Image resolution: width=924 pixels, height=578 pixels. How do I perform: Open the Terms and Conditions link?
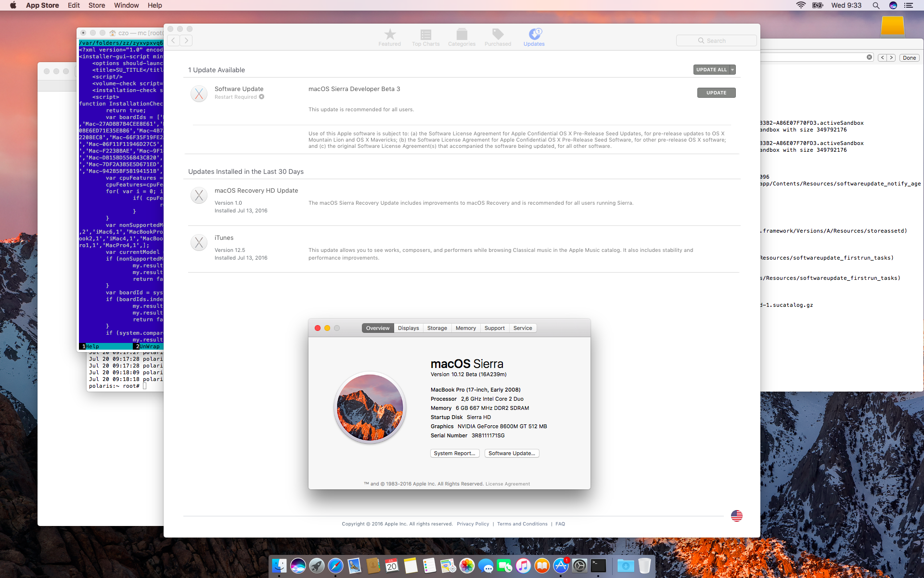point(522,524)
